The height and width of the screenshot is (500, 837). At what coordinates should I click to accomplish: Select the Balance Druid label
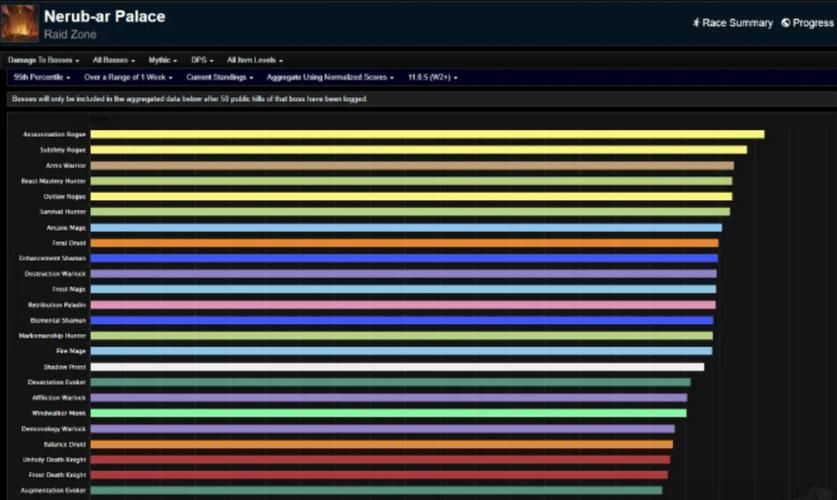[x=65, y=444]
